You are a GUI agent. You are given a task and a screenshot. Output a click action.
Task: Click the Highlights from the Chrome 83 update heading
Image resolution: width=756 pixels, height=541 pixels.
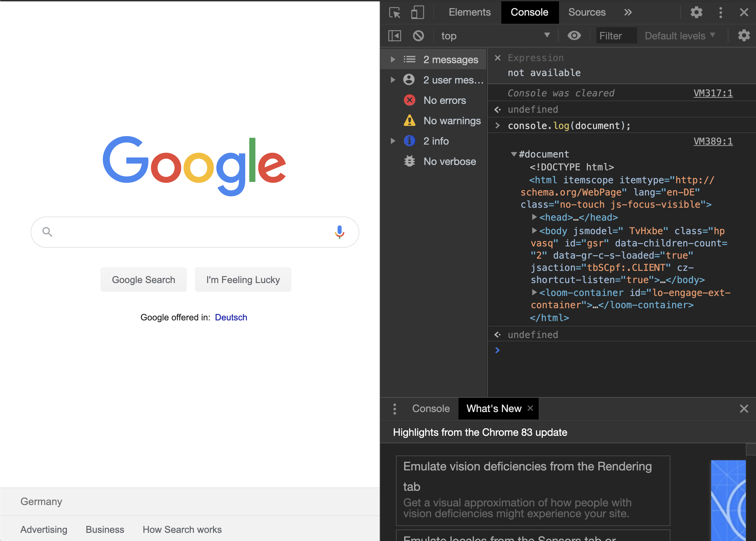coord(480,432)
